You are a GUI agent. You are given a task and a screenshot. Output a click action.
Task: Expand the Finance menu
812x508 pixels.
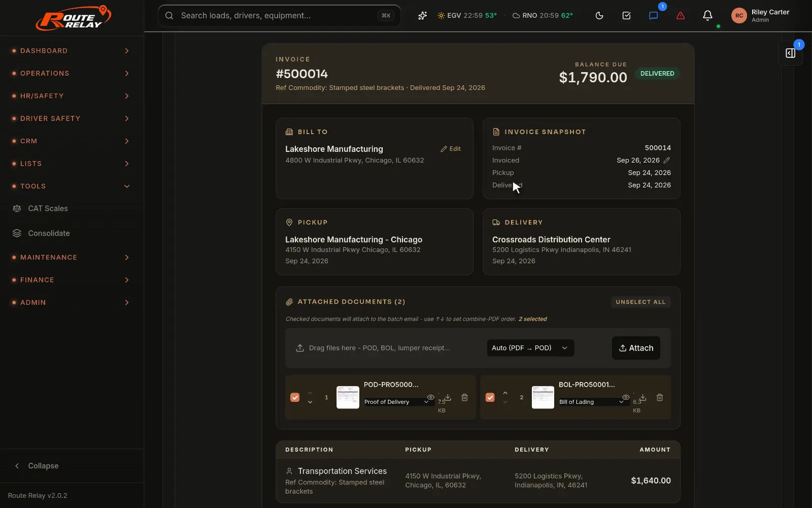click(x=71, y=280)
